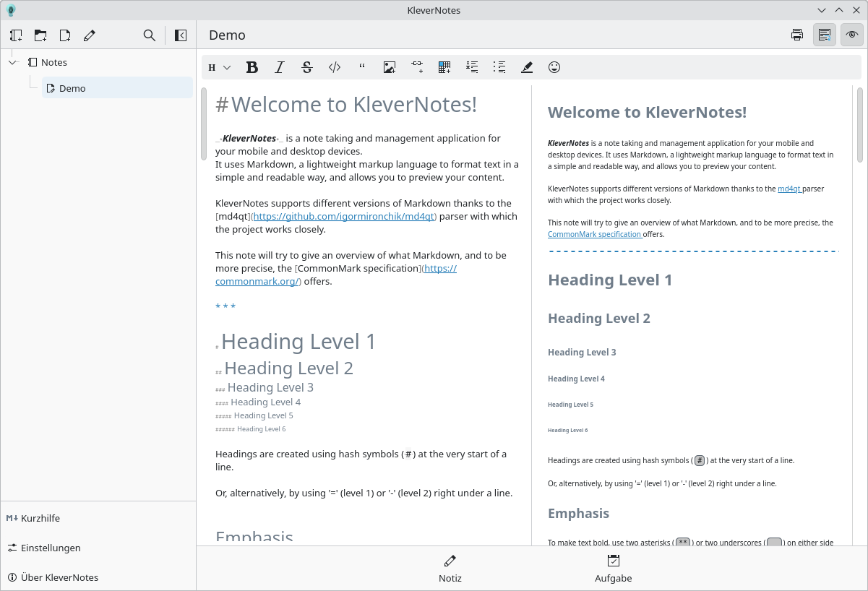The height and width of the screenshot is (591, 868).
Task: Follow the md4qt link in the preview
Action: click(x=788, y=189)
